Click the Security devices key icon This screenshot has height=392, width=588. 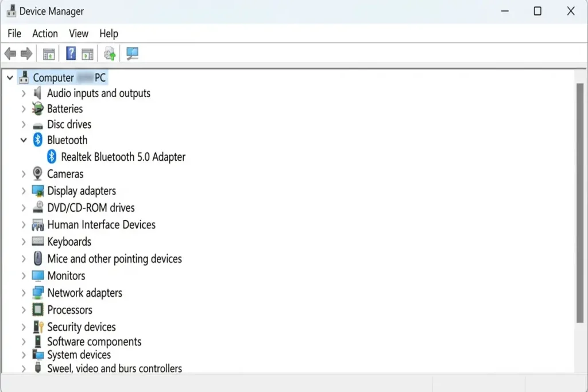coord(38,327)
